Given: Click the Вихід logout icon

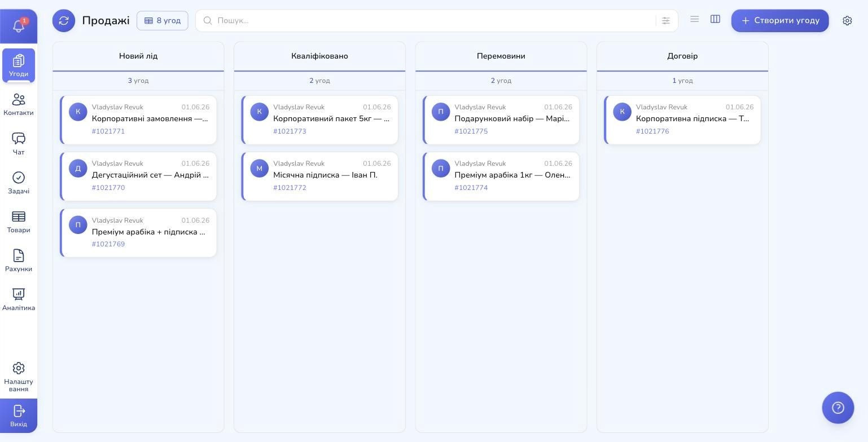Looking at the screenshot, I should tap(19, 416).
